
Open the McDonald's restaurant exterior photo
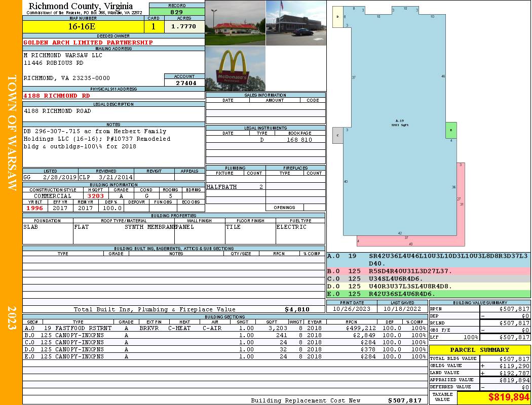click(x=235, y=23)
